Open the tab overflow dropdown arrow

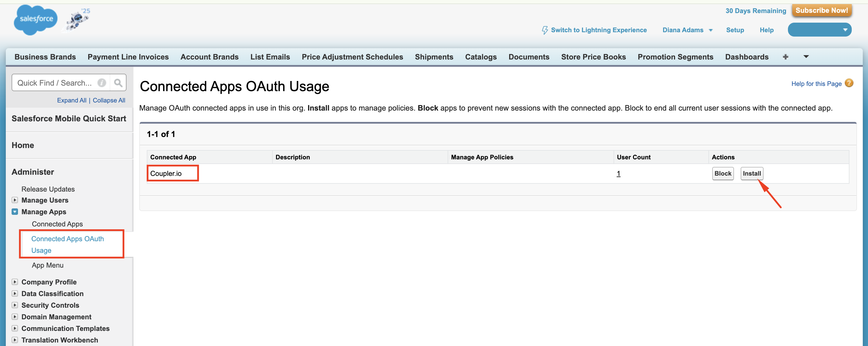click(x=806, y=56)
